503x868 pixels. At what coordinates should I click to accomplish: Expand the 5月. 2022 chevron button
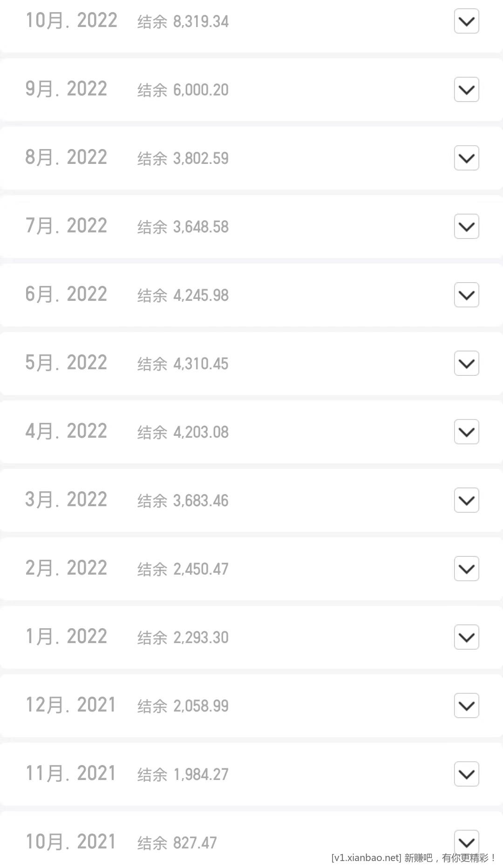tap(467, 363)
